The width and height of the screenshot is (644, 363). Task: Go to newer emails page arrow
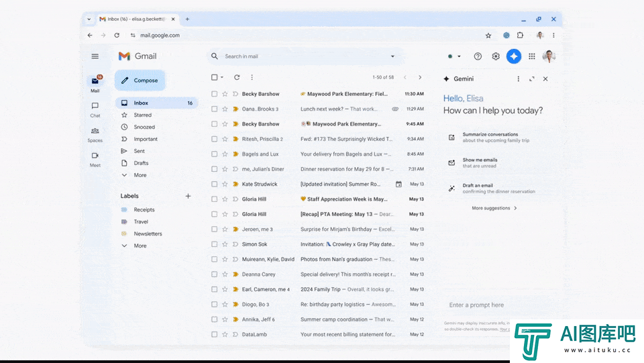[405, 77]
